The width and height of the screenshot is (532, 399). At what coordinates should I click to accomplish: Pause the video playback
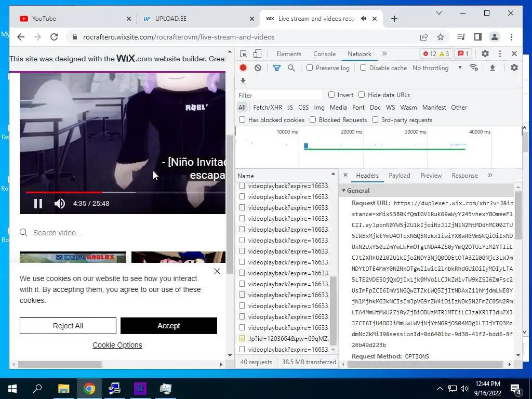(38, 204)
